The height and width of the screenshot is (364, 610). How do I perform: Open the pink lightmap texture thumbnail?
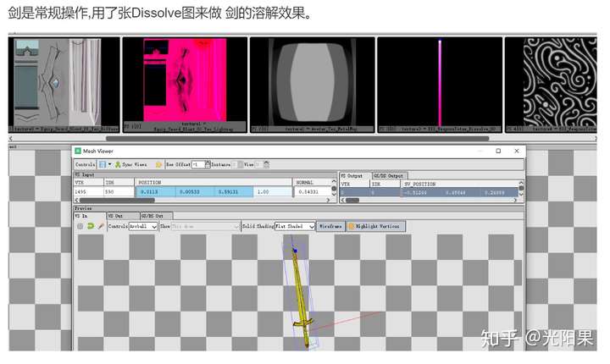click(185, 85)
